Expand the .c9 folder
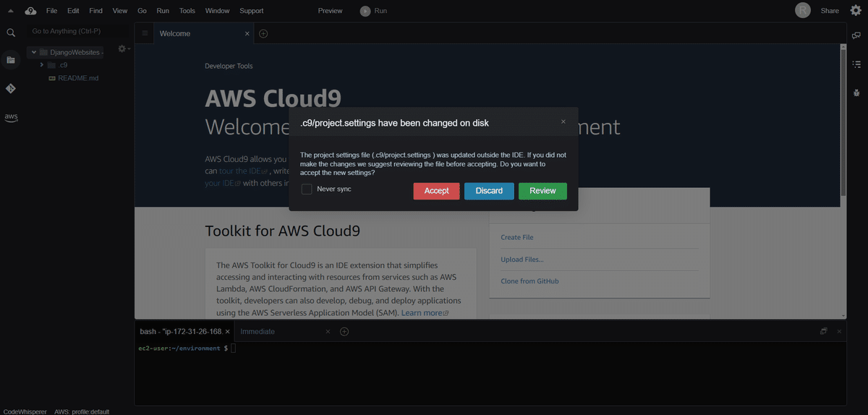Image resolution: width=868 pixels, height=415 pixels. (x=42, y=65)
